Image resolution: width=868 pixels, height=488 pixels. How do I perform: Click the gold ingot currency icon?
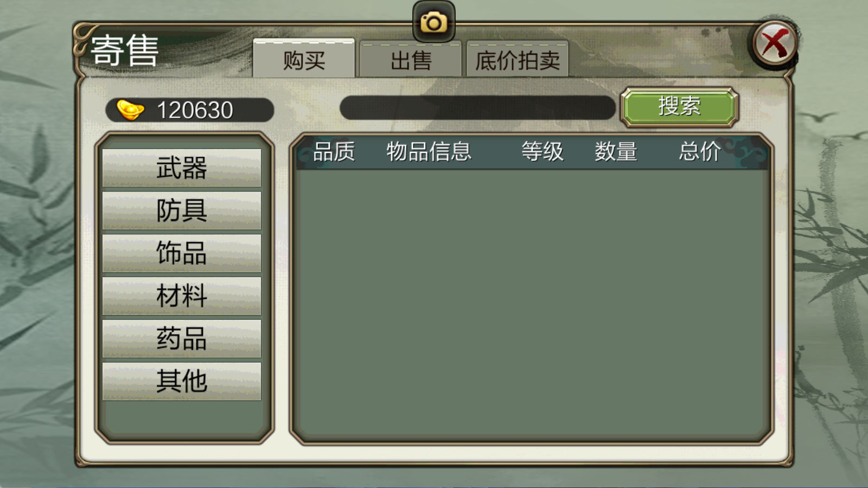tap(130, 110)
